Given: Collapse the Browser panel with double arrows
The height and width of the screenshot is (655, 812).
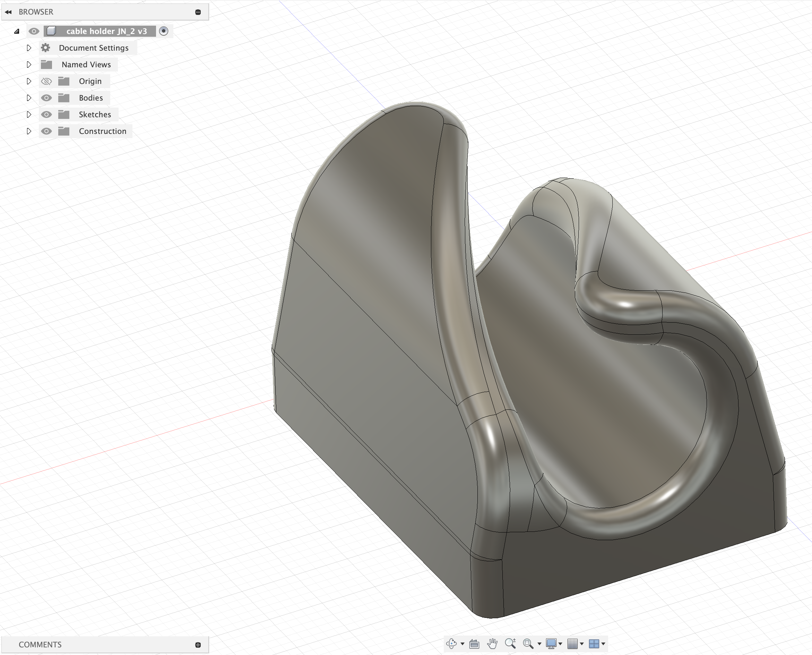Looking at the screenshot, I should pyautogui.click(x=8, y=12).
